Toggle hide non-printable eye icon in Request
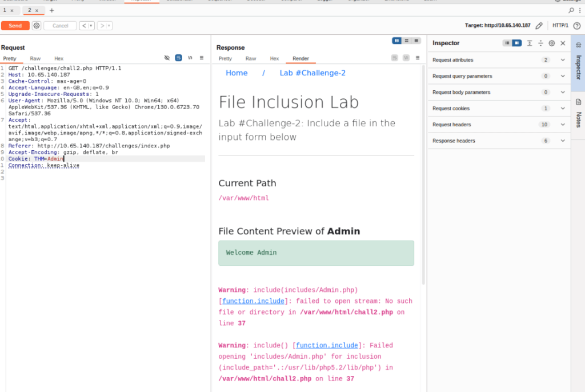 pos(167,58)
